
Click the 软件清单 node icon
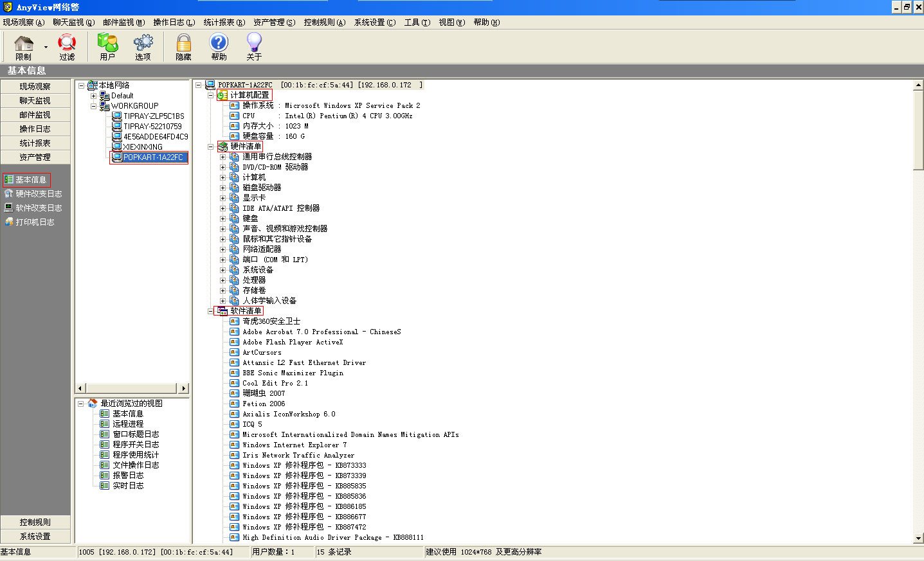[x=222, y=311]
